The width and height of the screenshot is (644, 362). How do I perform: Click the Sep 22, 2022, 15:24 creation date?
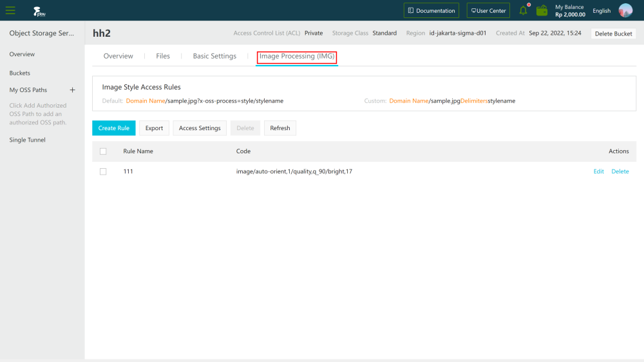point(555,33)
